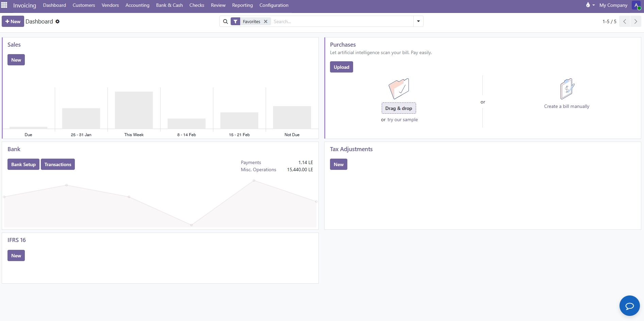
Task: Open the Vendors menu
Action: [110, 5]
